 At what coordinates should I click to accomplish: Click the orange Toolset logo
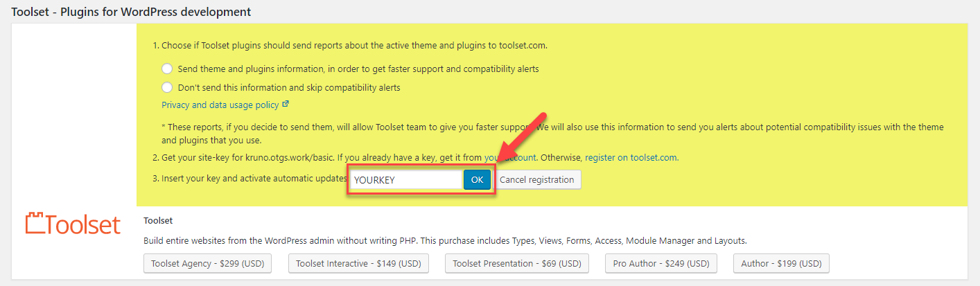(73, 224)
